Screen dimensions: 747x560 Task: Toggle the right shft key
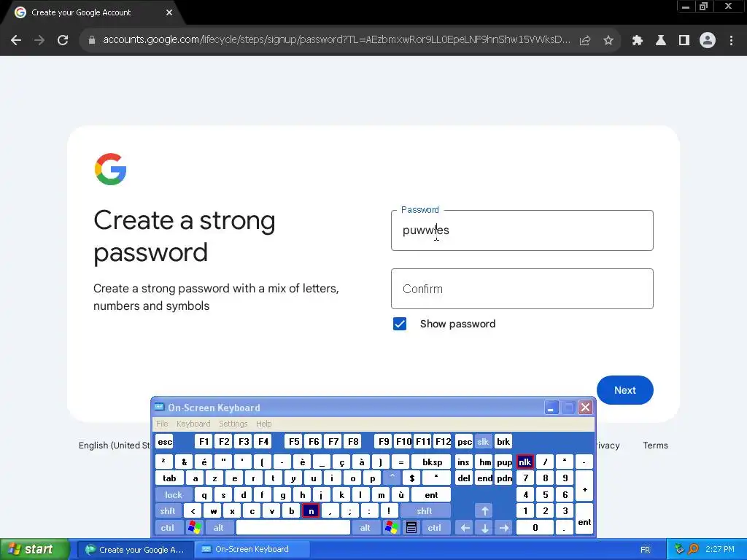click(425, 511)
